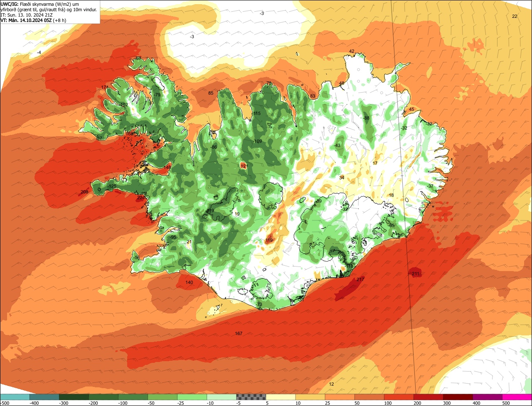Click the map value '42' at the top
Screen dimensions: 532x406
click(352, 51)
